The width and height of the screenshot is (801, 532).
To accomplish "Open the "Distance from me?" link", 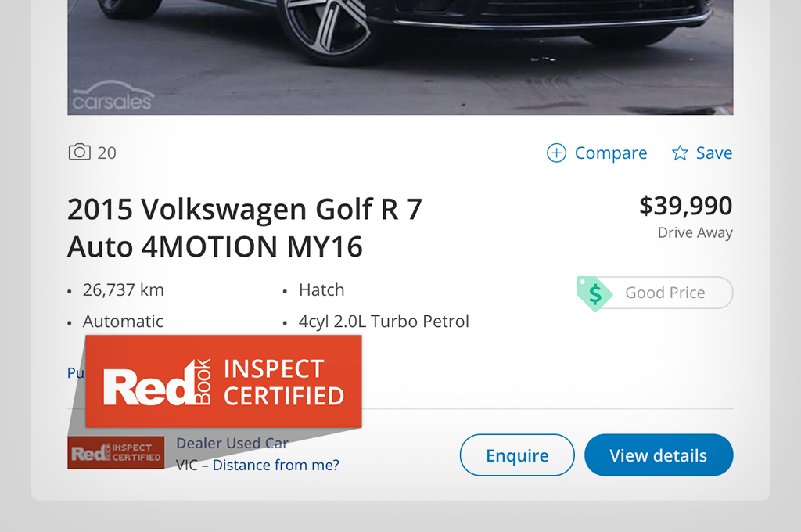I will pyautogui.click(x=276, y=465).
